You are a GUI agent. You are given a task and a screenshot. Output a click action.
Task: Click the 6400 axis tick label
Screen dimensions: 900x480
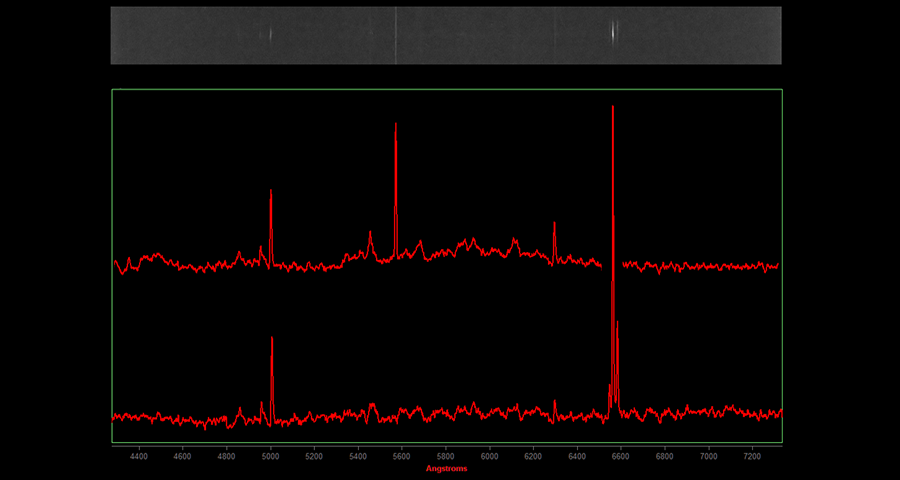coord(577,456)
